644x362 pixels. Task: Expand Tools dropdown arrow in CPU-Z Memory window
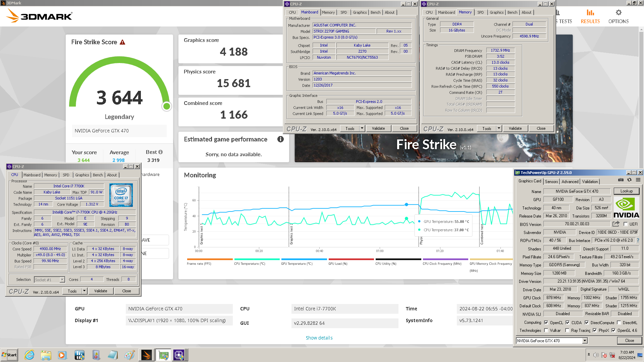coord(499,128)
